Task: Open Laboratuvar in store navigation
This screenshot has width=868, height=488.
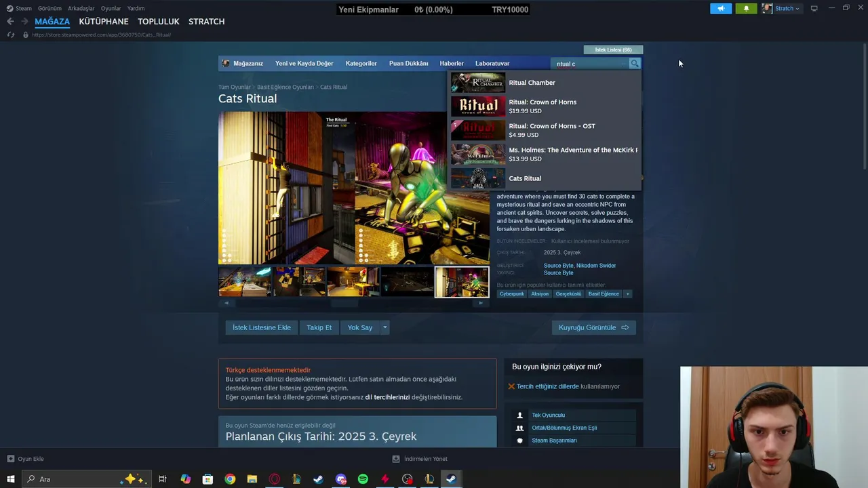Action: (492, 64)
